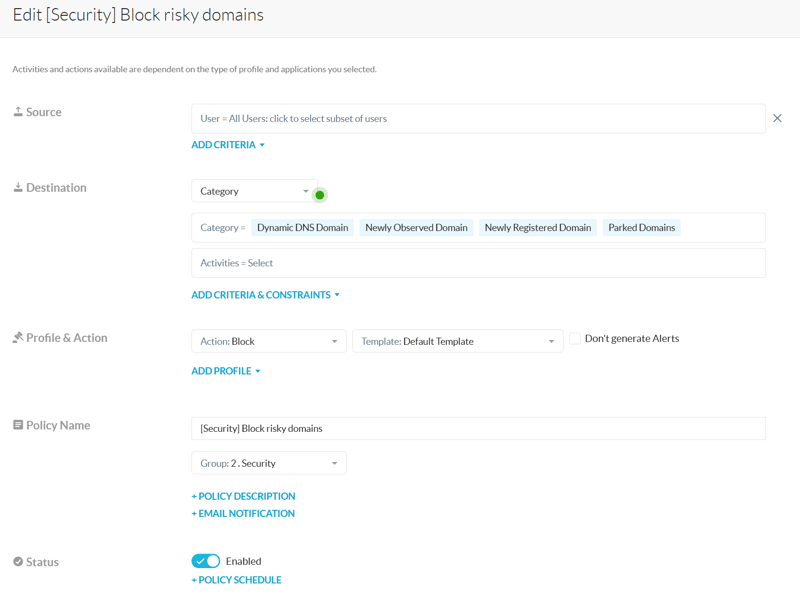Viewport: 800px width, 604px height.
Task: Open the Action: Block dropdown
Action: [268, 341]
